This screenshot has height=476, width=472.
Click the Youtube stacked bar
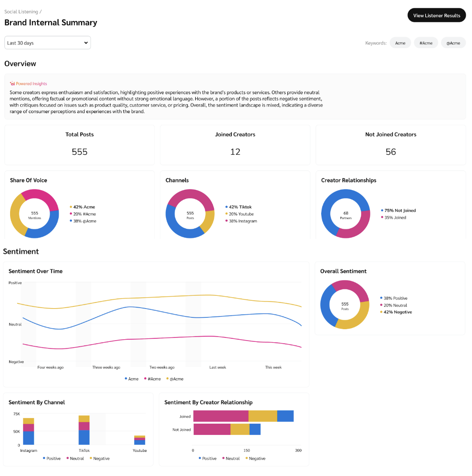tap(140, 440)
